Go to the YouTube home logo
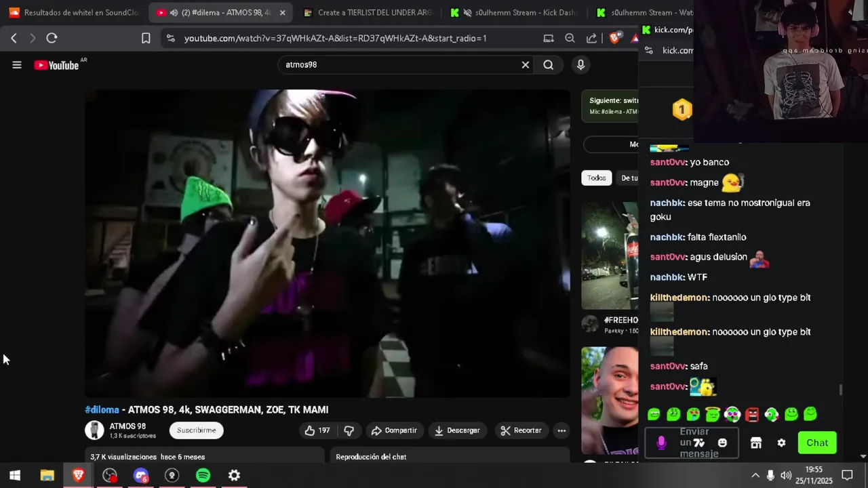 coord(57,65)
